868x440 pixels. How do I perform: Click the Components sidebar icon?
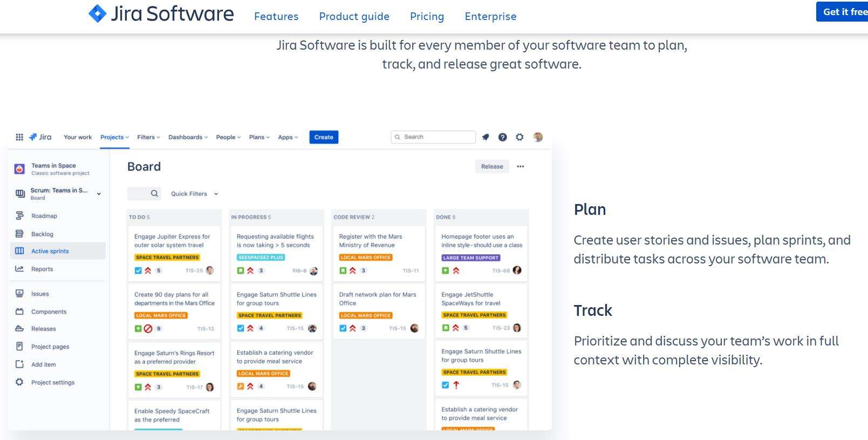(x=19, y=312)
